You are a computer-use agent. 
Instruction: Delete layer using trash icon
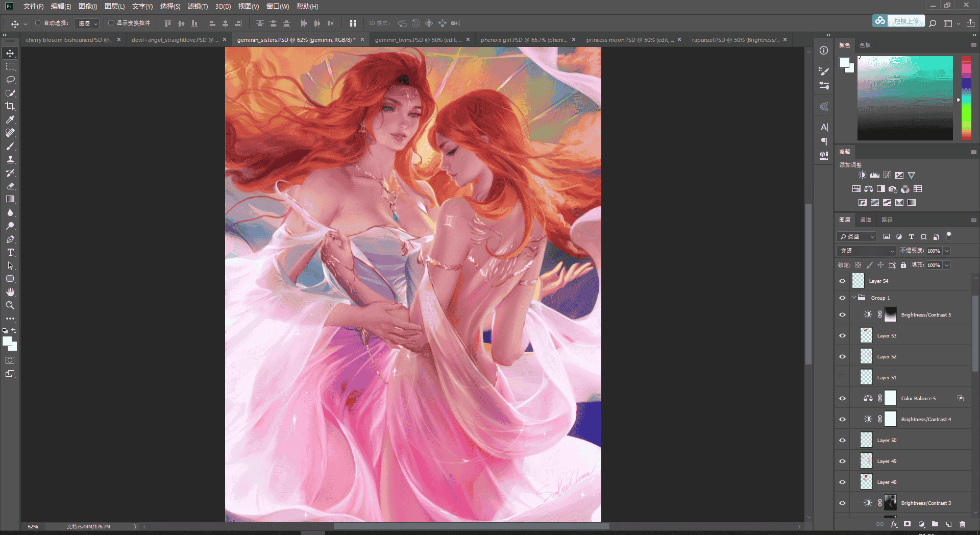(962, 524)
